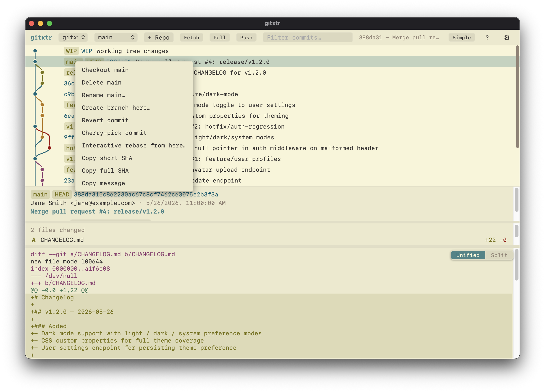The height and width of the screenshot is (392, 545).
Task: Choose Copy message menu entry
Action: pos(134,183)
